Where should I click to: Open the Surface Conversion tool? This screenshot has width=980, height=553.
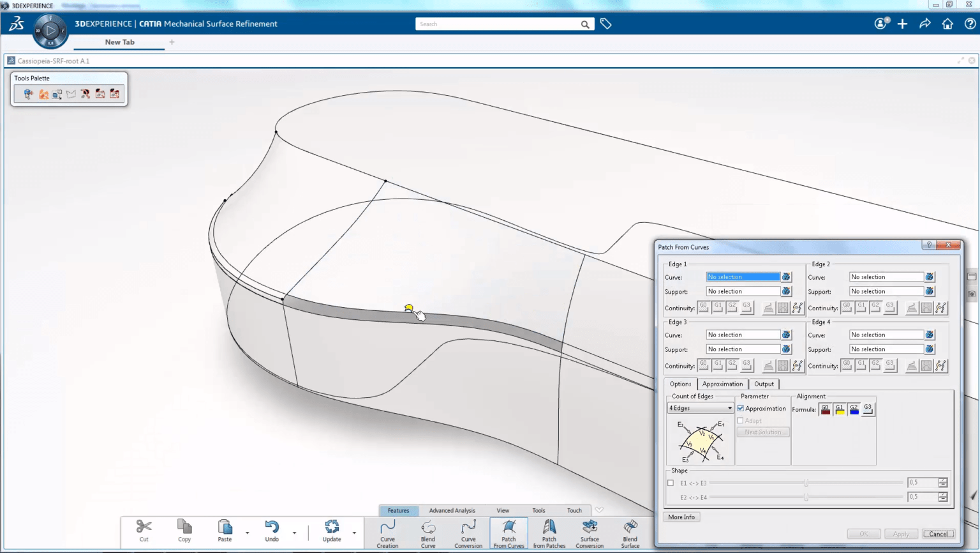point(590,533)
